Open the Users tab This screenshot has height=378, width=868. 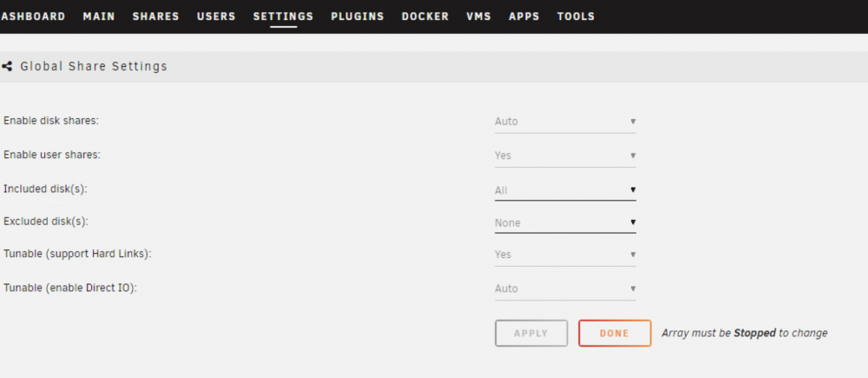point(216,16)
